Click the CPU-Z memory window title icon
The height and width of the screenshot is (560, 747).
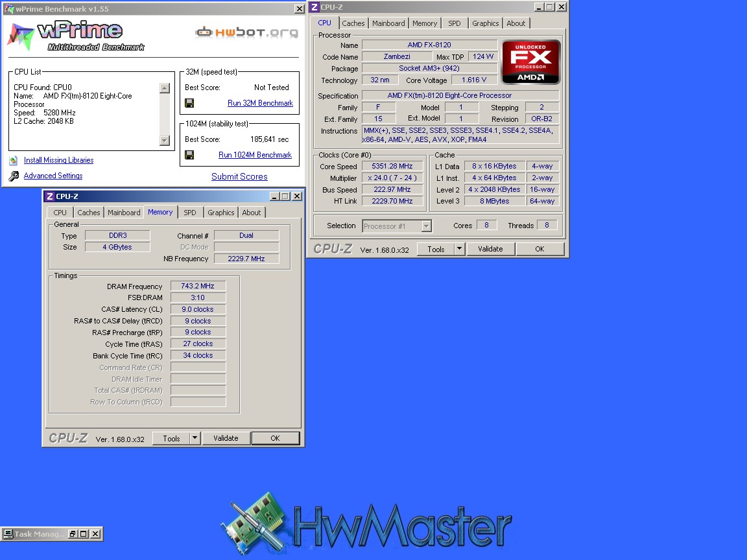49,196
